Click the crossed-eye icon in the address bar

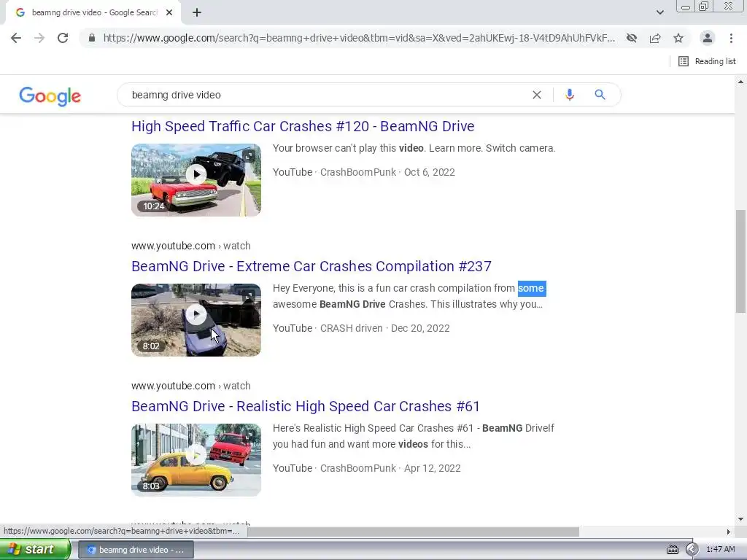[x=632, y=38]
